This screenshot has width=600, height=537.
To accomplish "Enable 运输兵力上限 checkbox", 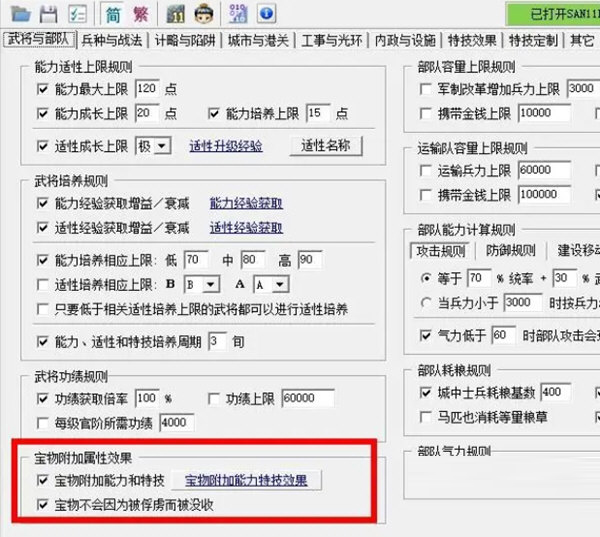I will (x=426, y=171).
